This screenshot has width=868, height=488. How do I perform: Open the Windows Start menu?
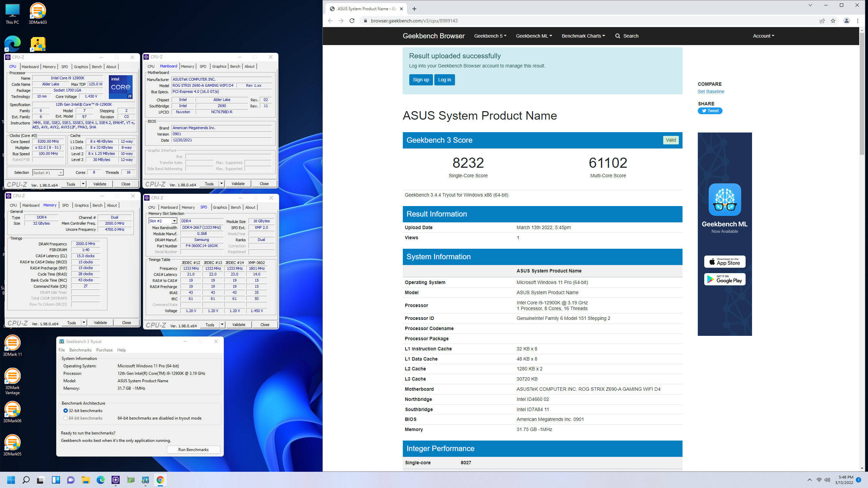[11, 480]
